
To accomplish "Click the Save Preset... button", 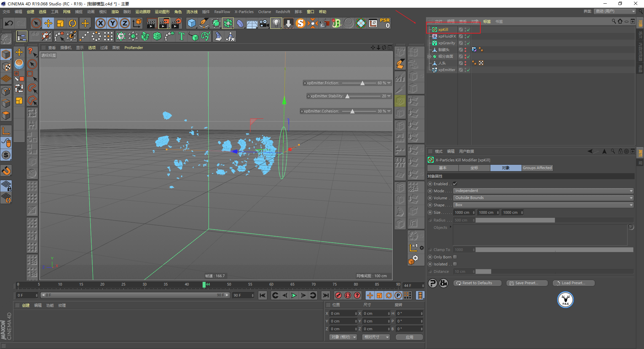I will pos(527,283).
